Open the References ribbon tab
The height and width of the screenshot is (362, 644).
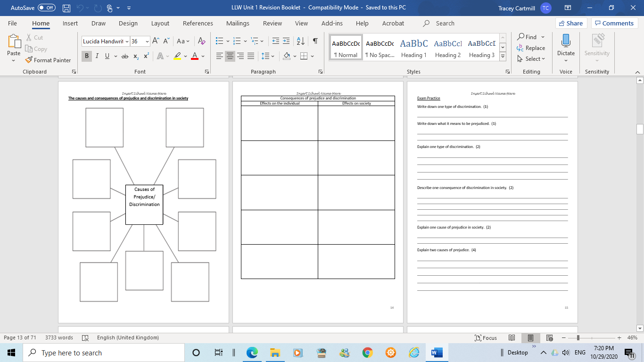[x=198, y=23]
